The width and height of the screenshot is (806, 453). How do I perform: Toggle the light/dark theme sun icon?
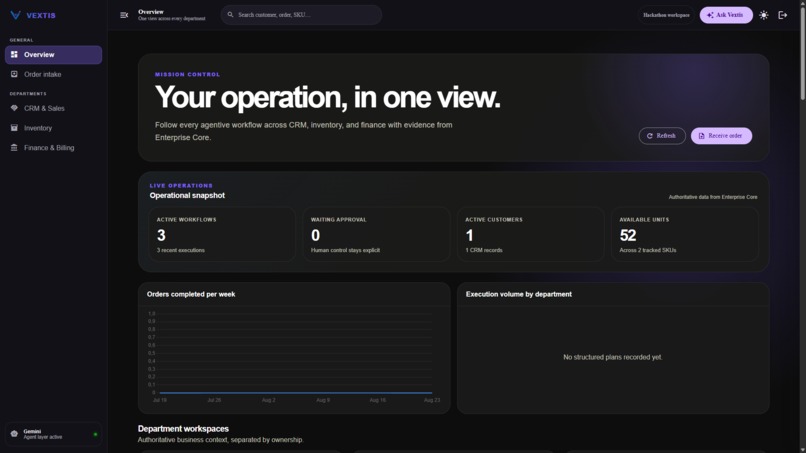(x=764, y=15)
